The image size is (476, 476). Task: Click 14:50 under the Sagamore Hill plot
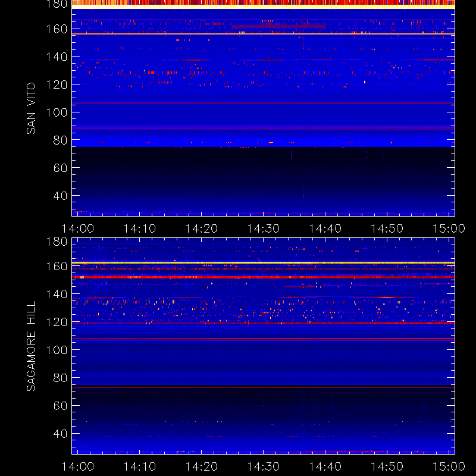387,466
